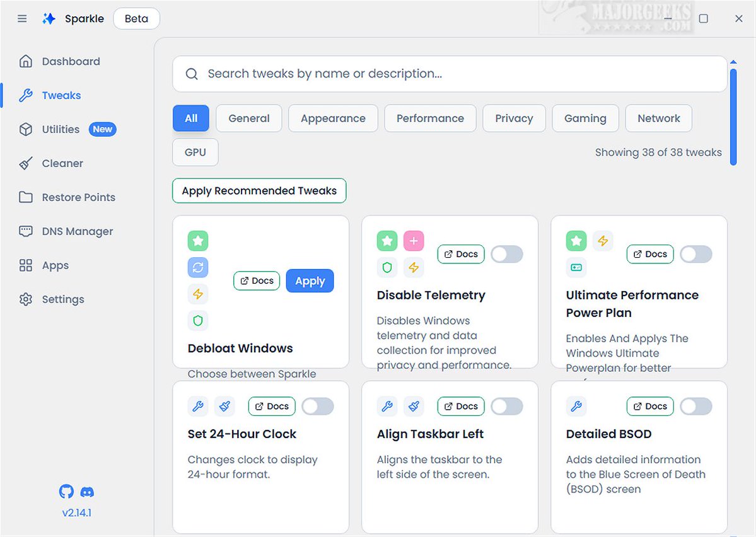Screen dimensions: 756x537
Task: Click the Sparkle logo icon
Action: click(x=48, y=19)
